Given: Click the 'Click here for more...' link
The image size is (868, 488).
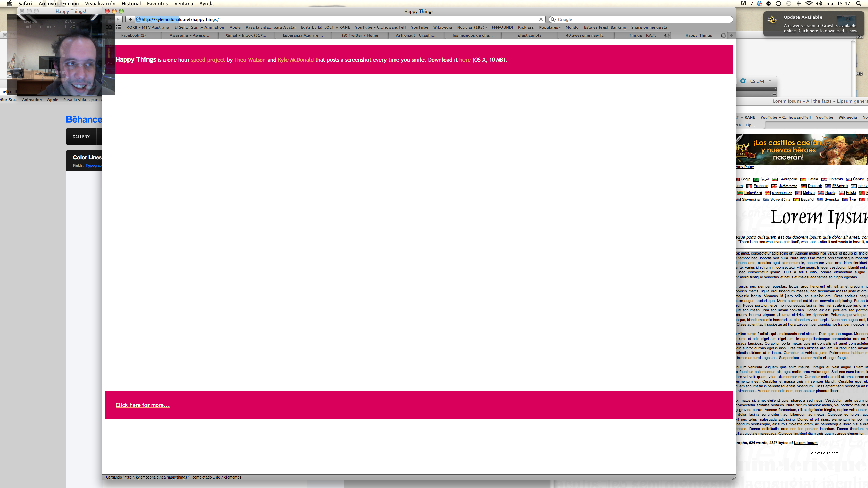Looking at the screenshot, I should click(x=142, y=405).
